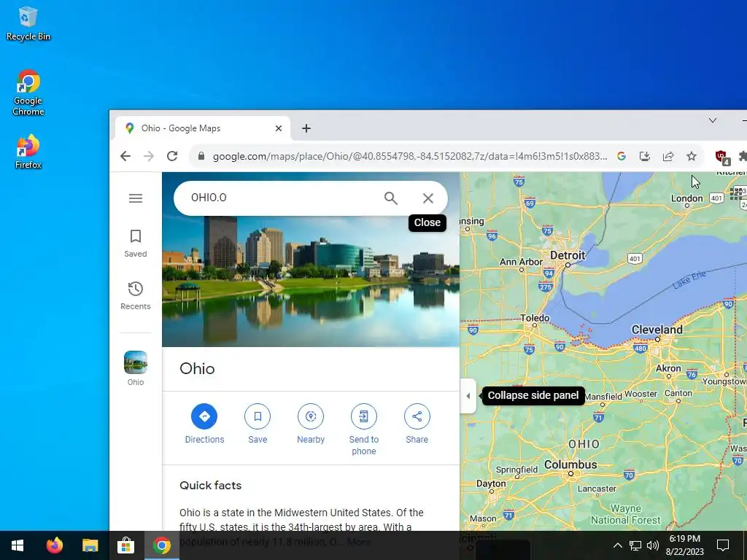Click the London label on the map
The image size is (747, 560).
tap(687, 198)
